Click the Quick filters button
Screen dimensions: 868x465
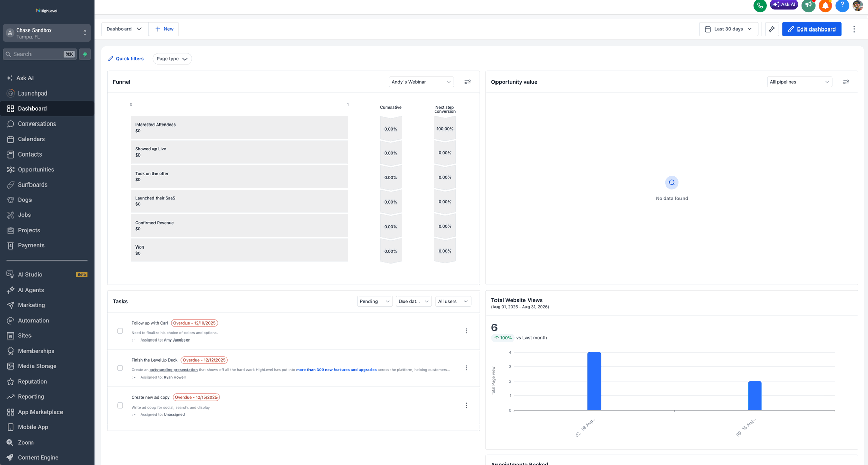(126, 59)
